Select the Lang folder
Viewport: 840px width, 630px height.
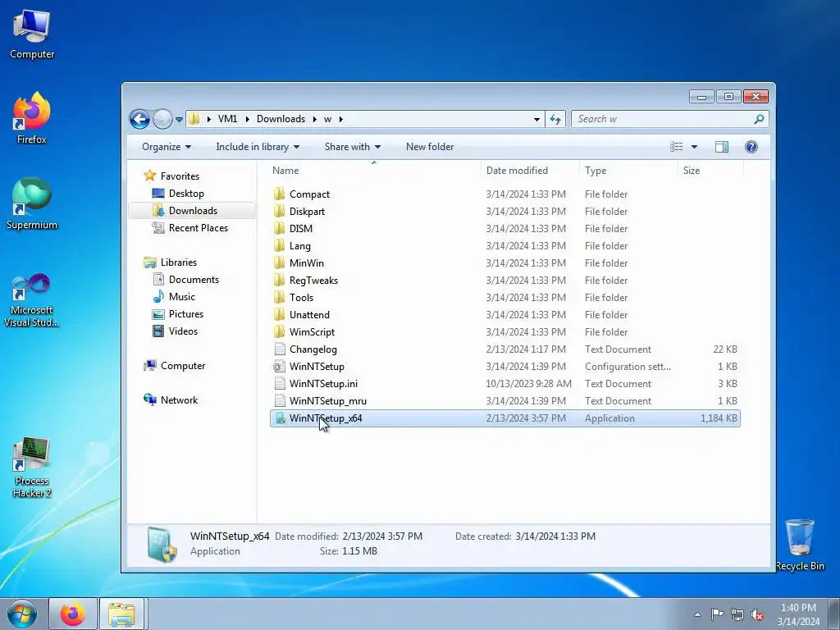pos(504,245)
